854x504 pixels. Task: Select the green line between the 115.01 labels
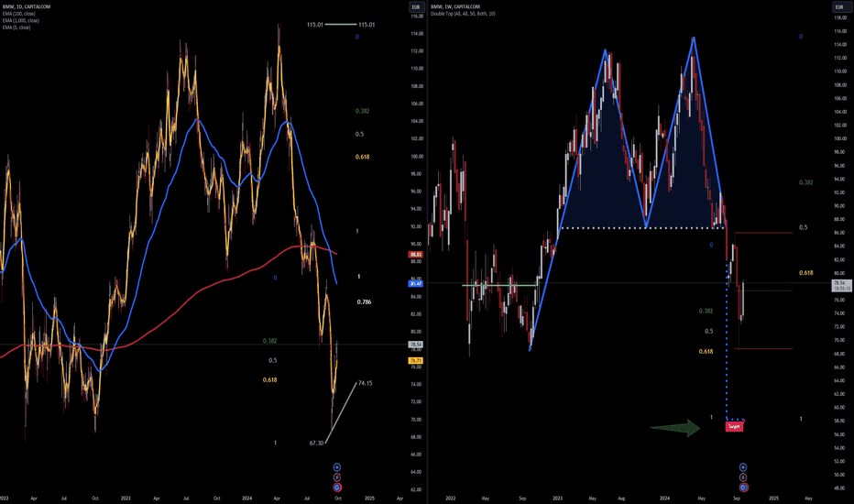341,25
